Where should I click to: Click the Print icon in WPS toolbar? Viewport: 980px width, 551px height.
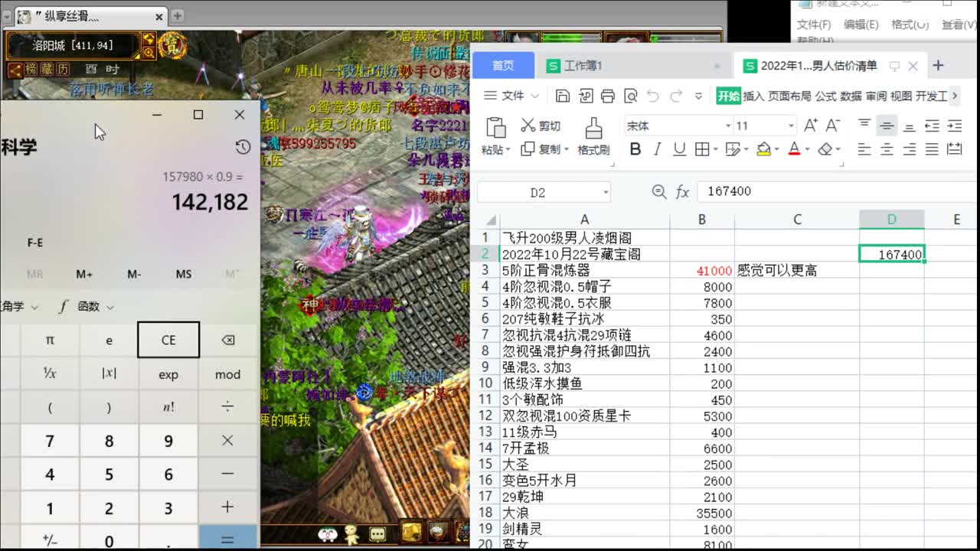[x=608, y=96]
